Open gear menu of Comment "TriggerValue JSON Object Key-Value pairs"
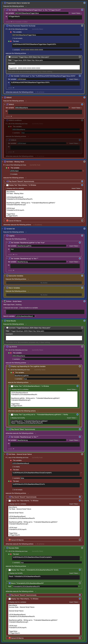 (x=80, y=57)
